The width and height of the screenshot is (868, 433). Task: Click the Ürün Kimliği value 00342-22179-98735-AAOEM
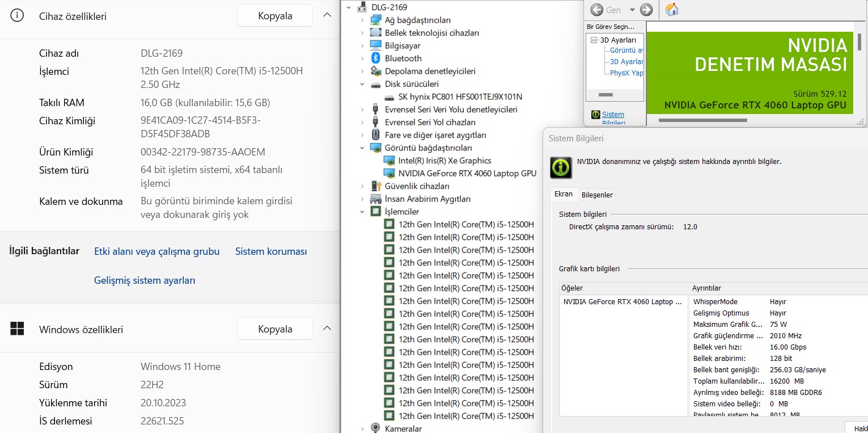pyautogui.click(x=203, y=152)
